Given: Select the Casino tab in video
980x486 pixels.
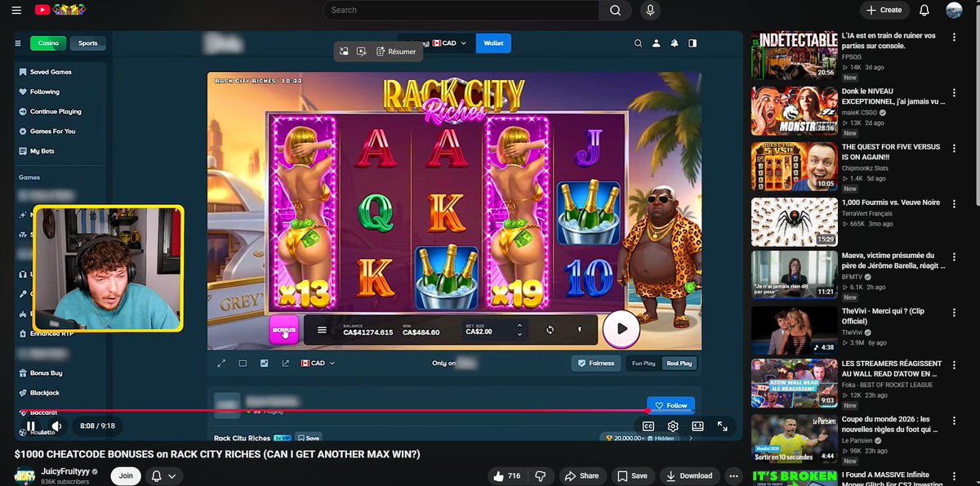Looking at the screenshot, I should [x=48, y=43].
